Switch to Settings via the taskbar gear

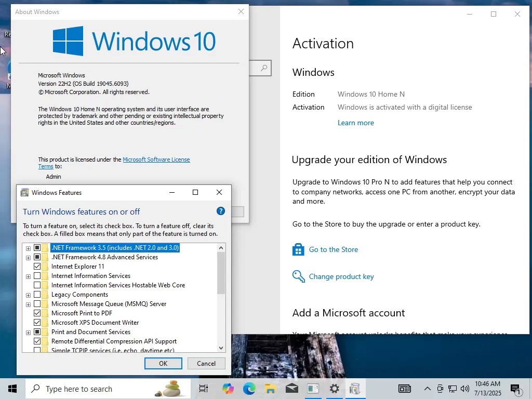tap(334, 389)
